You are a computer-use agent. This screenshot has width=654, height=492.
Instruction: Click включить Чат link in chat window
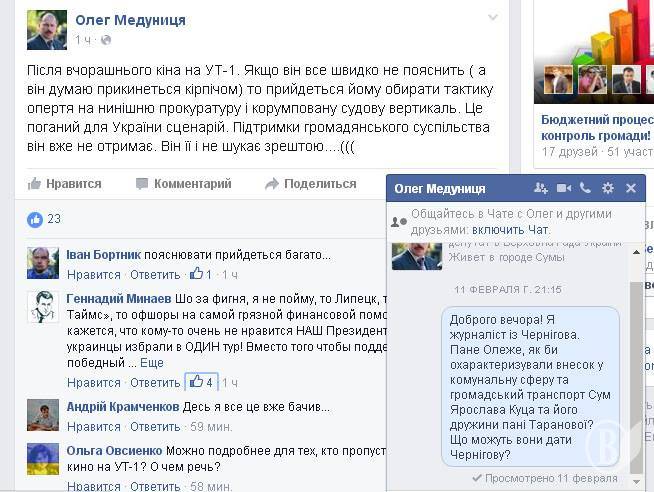pyautogui.click(x=511, y=230)
